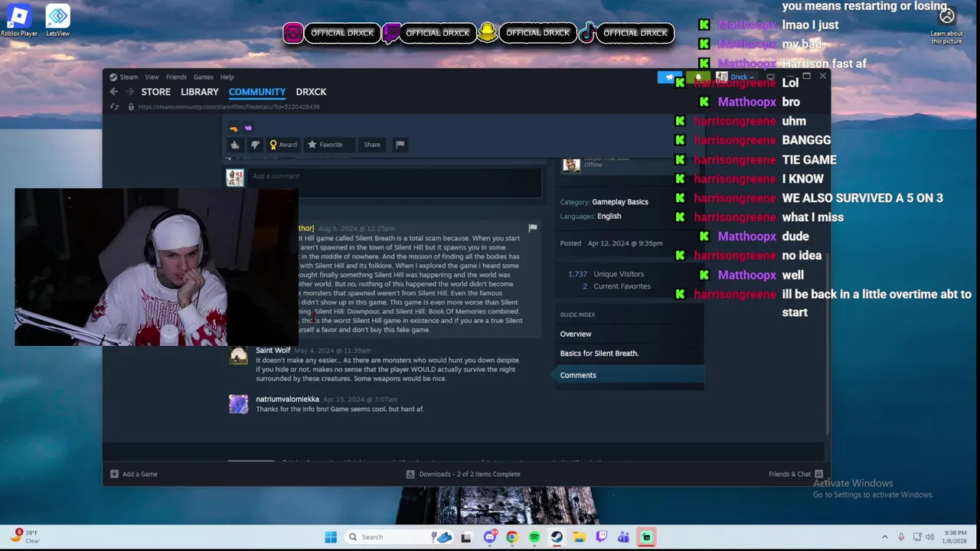Click Add a Game plus icon

114,474
